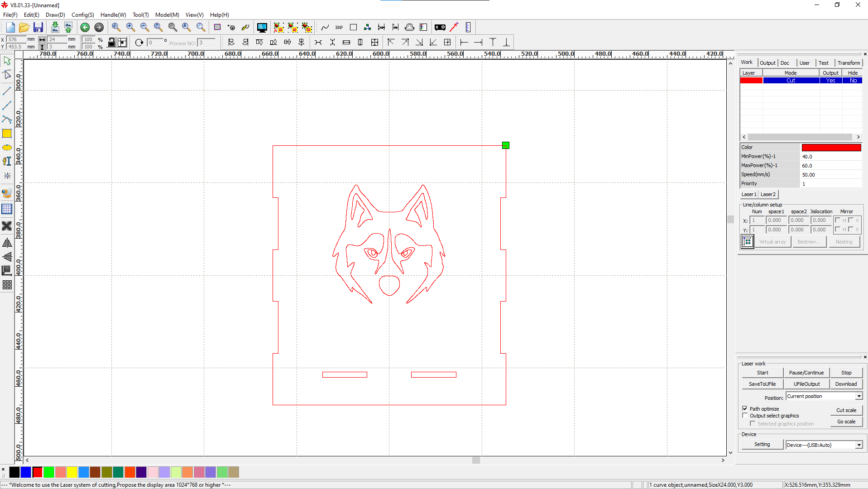Screen dimensions: 868x489
Task: Toggle the Path optimize checkbox
Action: 745,409
